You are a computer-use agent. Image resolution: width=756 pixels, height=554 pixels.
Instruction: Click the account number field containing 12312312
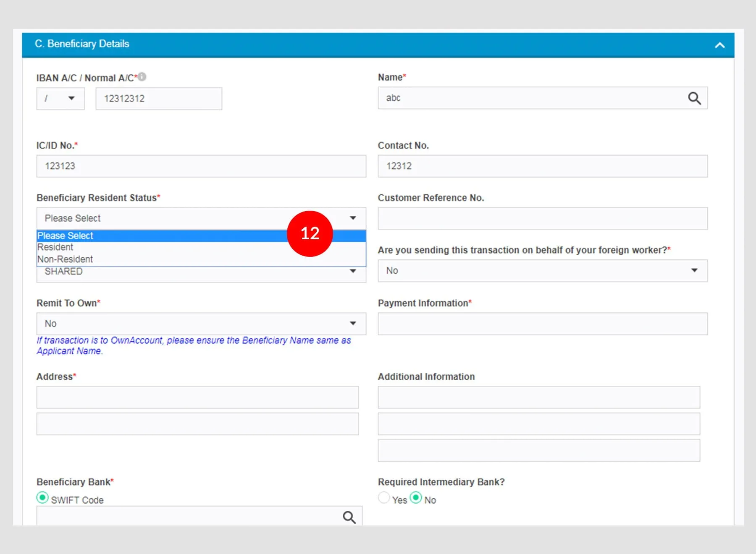(x=159, y=99)
